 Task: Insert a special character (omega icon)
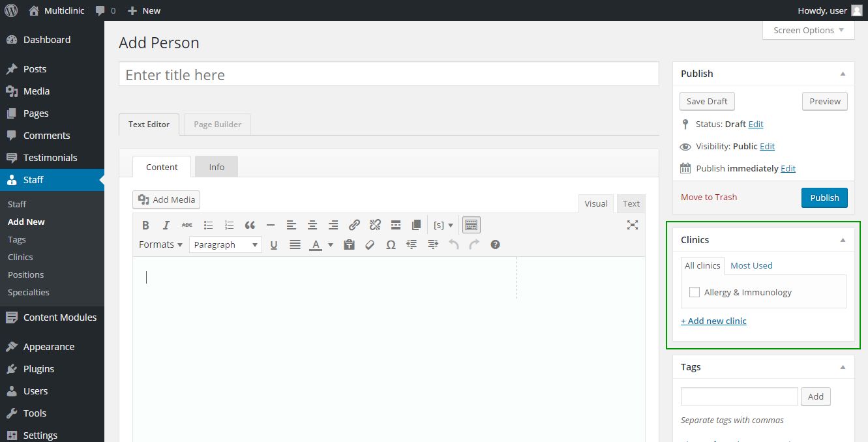coord(391,244)
